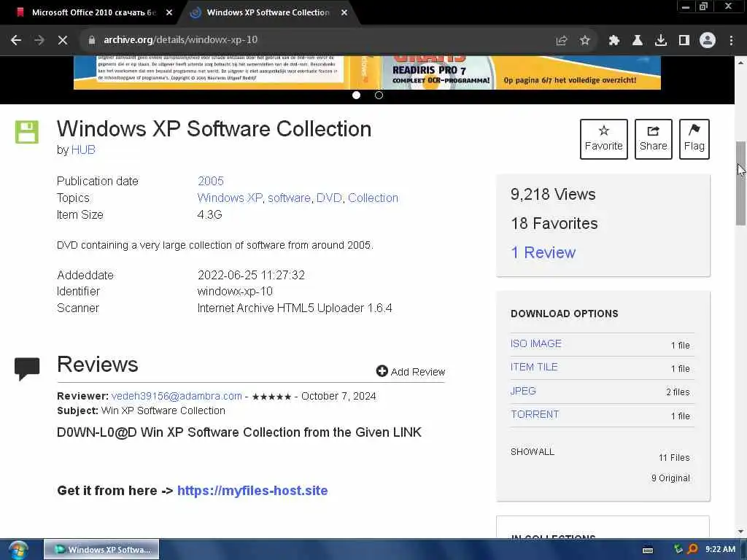Open browser downloads icon
This screenshot has width=747, height=560.
pyautogui.click(x=661, y=41)
